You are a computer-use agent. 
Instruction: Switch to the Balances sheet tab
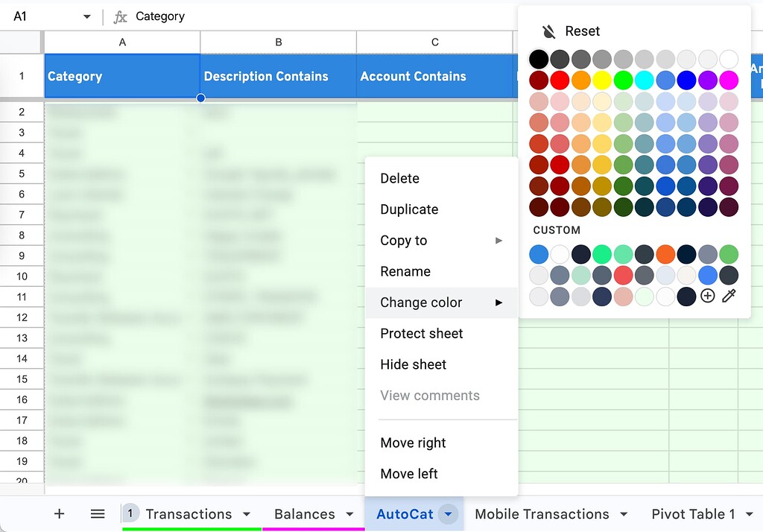coord(306,513)
